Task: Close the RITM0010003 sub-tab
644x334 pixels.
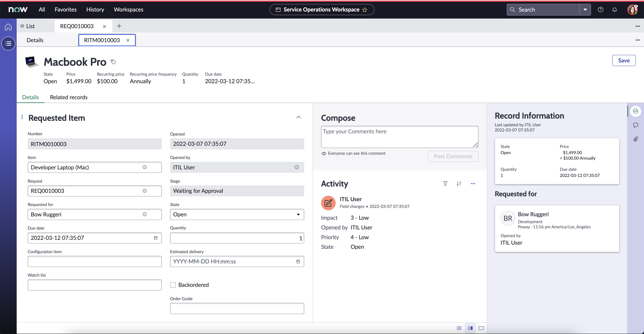Action: tap(128, 40)
